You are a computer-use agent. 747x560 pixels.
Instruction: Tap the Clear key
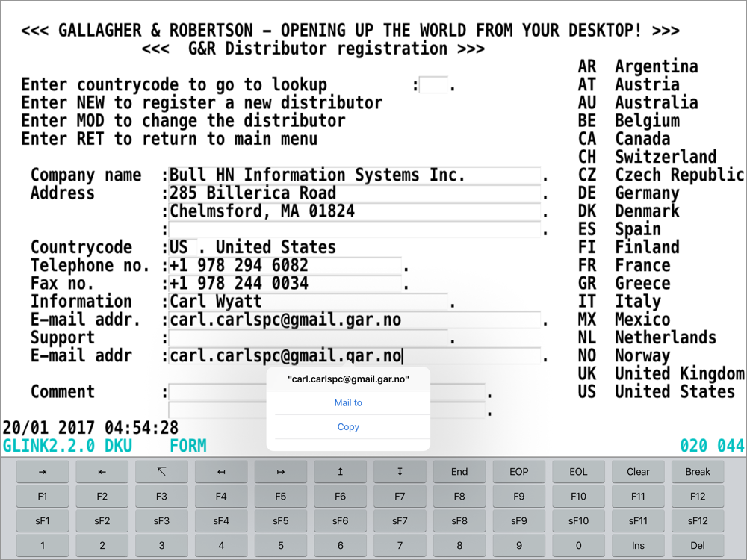[x=638, y=471]
